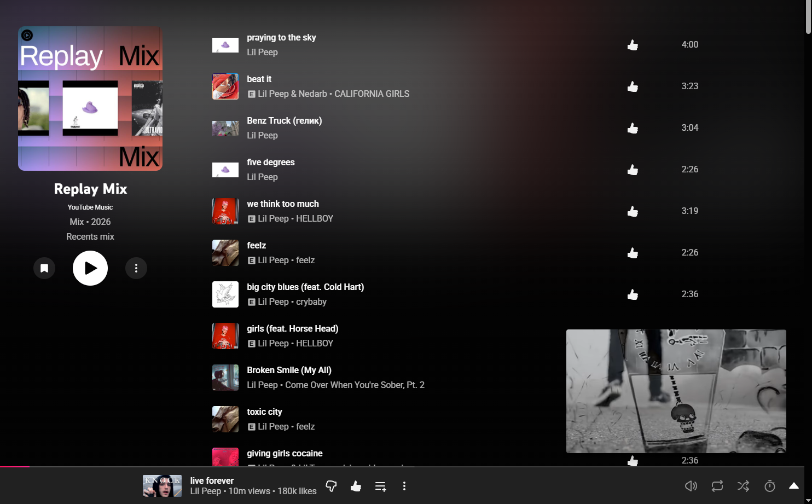Open HELLBOY album link for we think too much
Viewport: 812px width, 504px height.
tap(315, 218)
